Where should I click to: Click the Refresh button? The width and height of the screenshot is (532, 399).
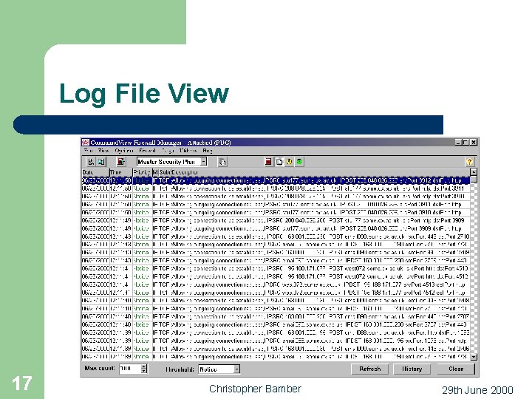pyautogui.click(x=370, y=369)
